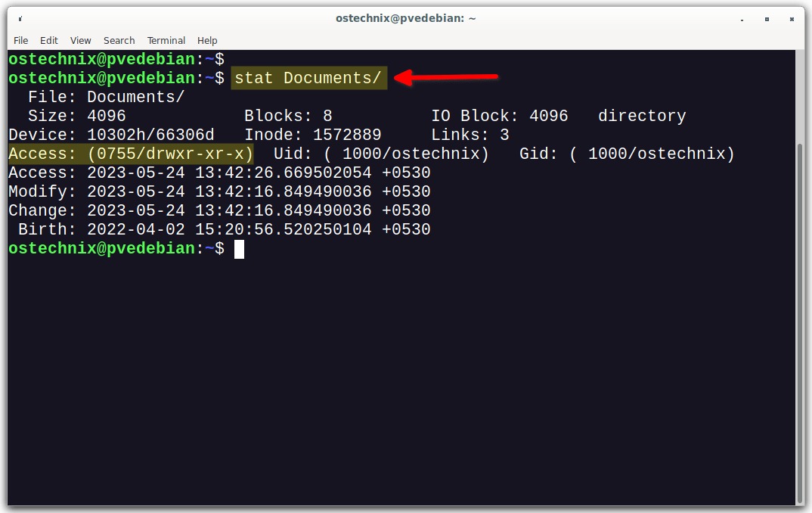The height and width of the screenshot is (513, 812).
Task: Click the 'Gid: ( 1000/ostechnix)' text
Action: pyautogui.click(x=627, y=154)
